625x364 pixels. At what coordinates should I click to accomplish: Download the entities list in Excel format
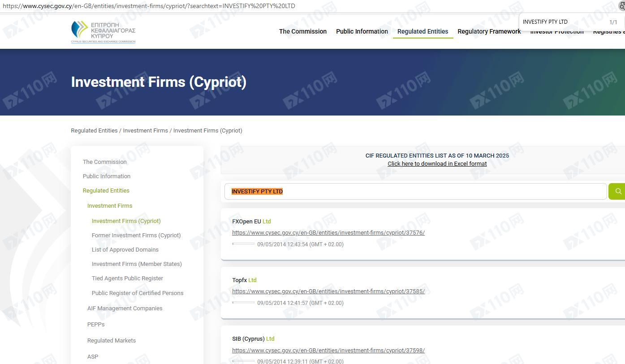pos(437,163)
